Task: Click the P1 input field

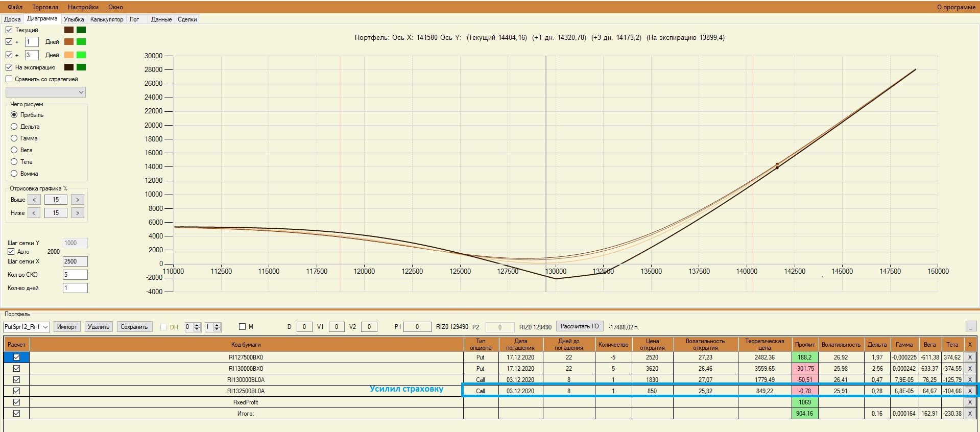Action: (x=417, y=327)
